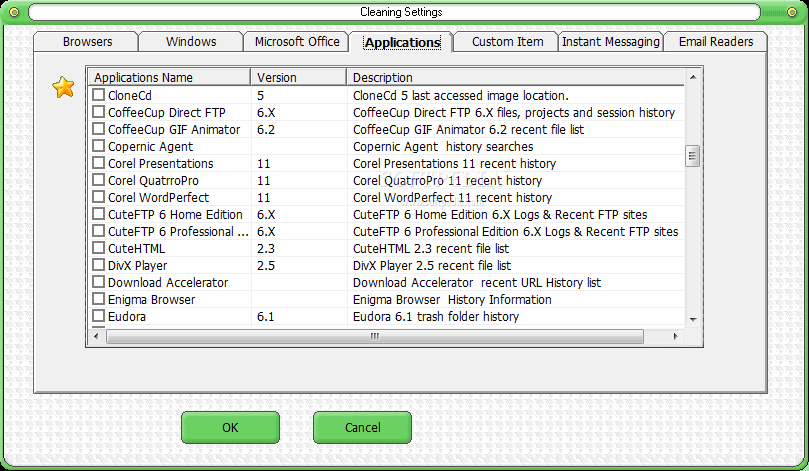Screen dimensions: 809x471
Task: Enable the DivX Player checkbox
Action: 98,265
